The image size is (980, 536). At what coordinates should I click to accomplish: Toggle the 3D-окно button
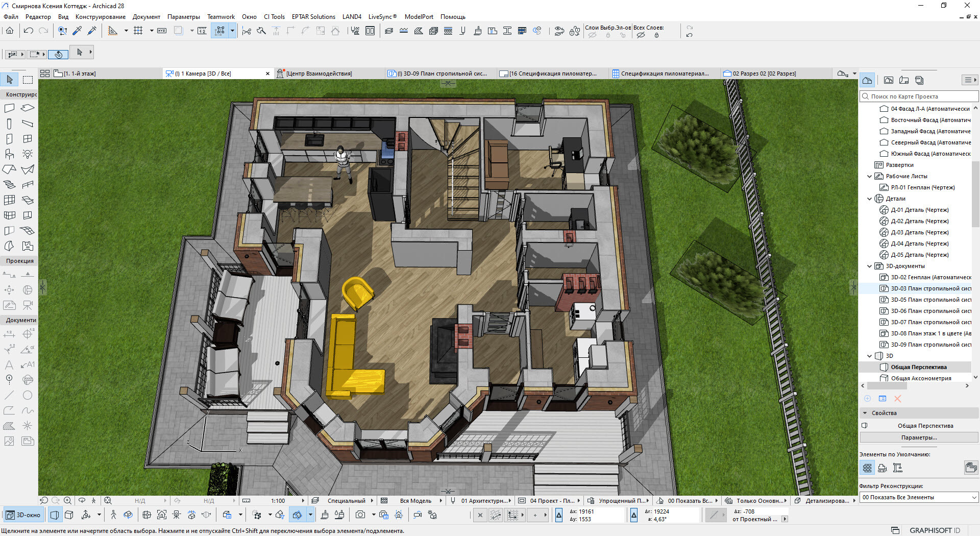23,515
